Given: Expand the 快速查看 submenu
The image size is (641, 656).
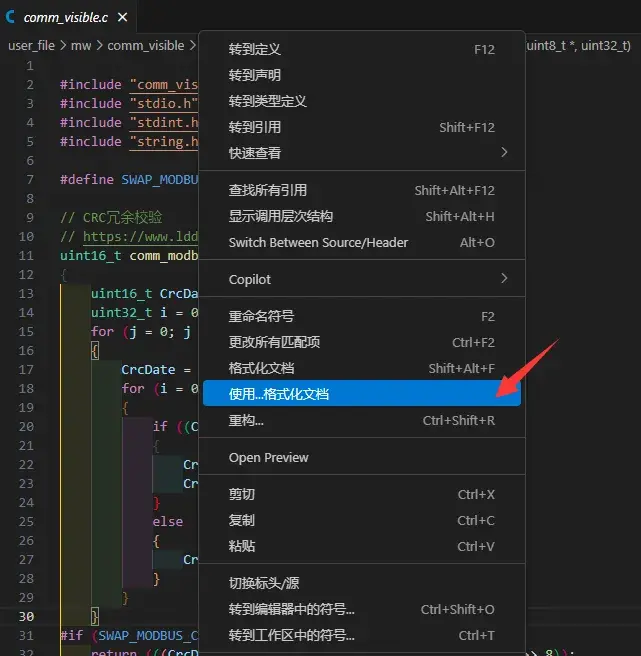Looking at the screenshot, I should (x=362, y=153).
